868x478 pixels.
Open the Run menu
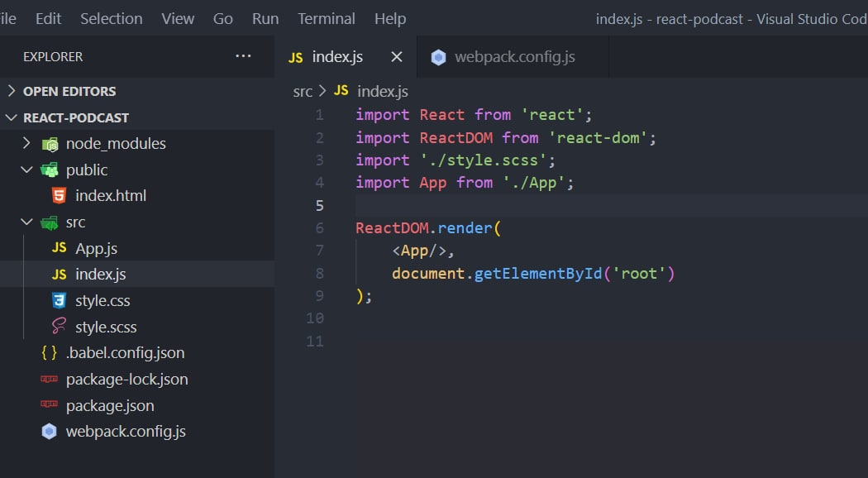[265, 19]
